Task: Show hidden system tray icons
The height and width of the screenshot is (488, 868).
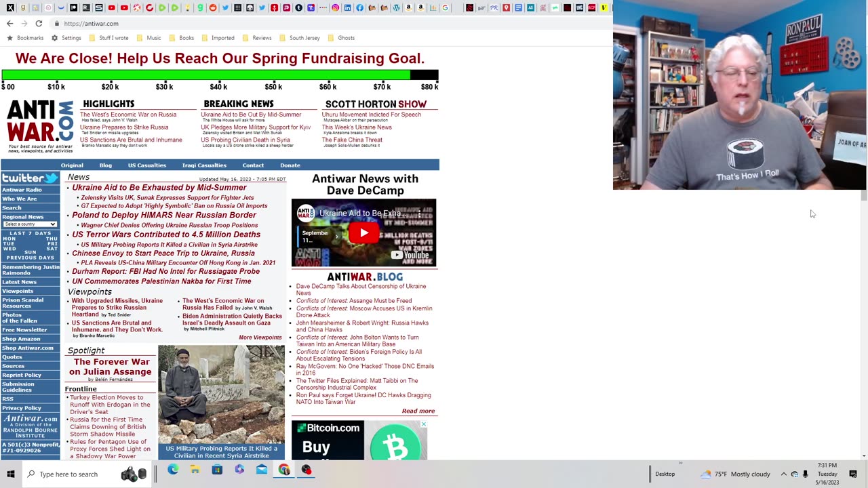Action: (x=783, y=474)
